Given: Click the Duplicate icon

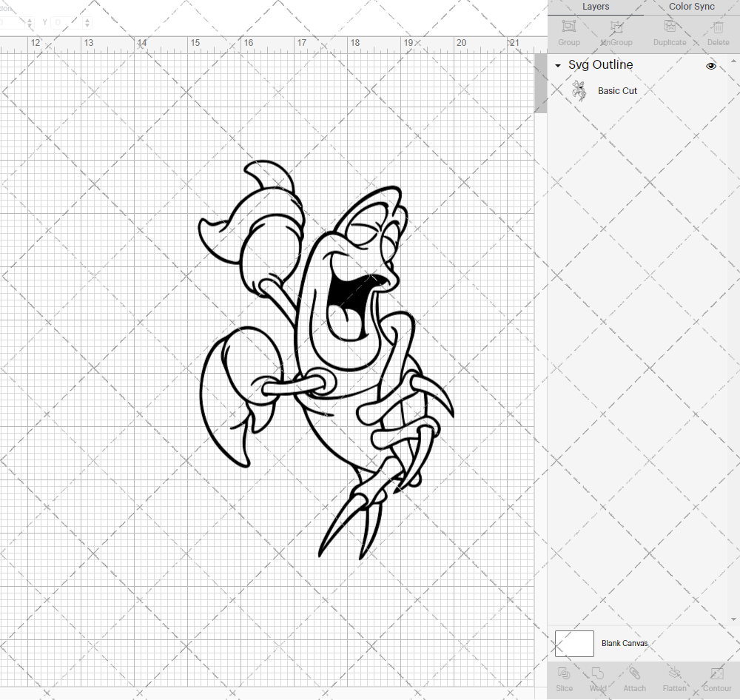Looking at the screenshot, I should click(x=670, y=27).
